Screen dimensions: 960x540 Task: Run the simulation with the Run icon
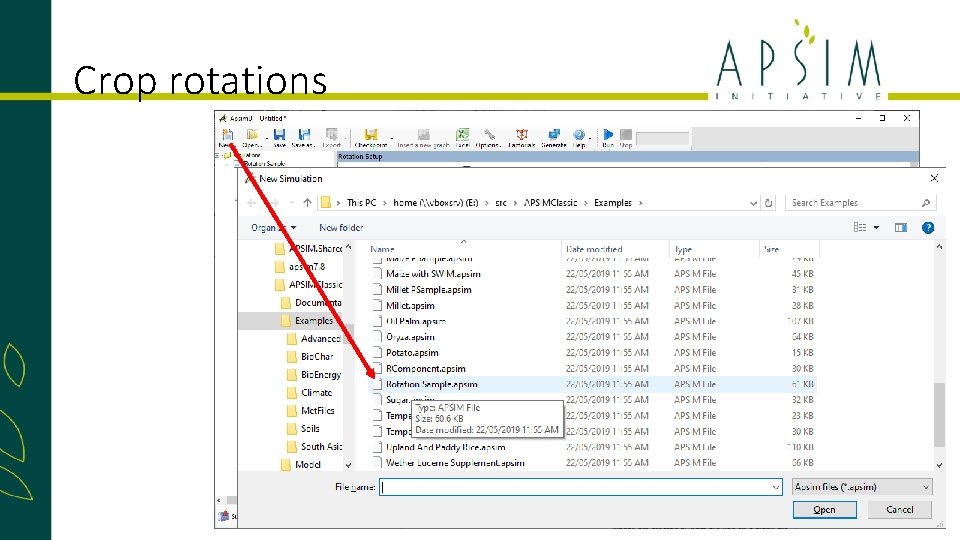608,135
